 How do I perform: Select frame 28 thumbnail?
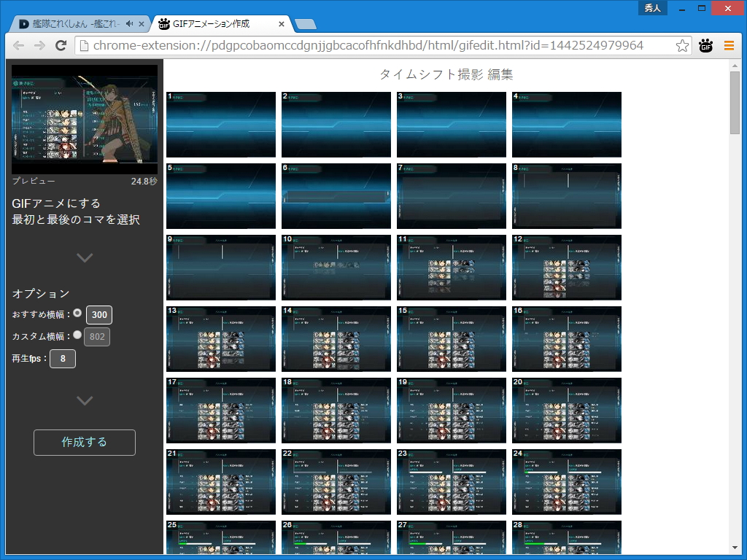[x=567, y=537]
